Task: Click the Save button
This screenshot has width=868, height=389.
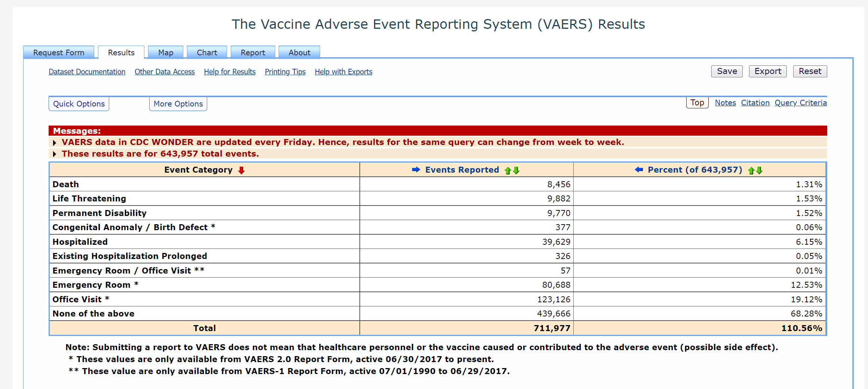Action: 727,71
